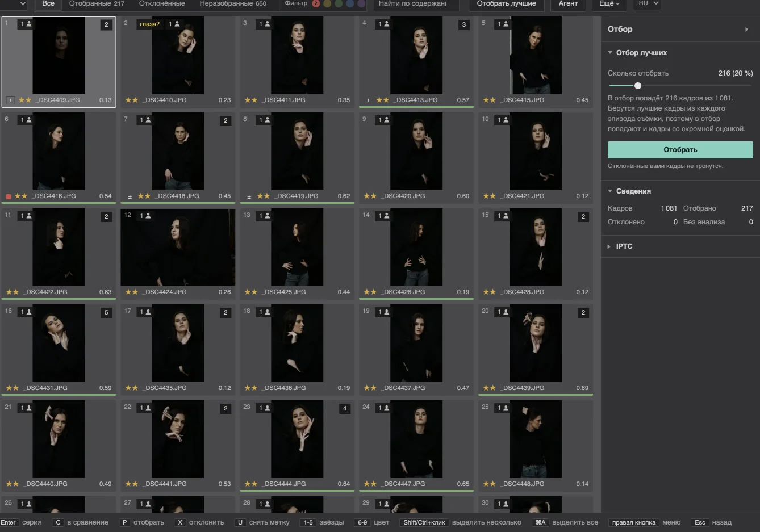Toggle the yellow color filter dot
Screen dimensions: 760x532
coord(327,3)
